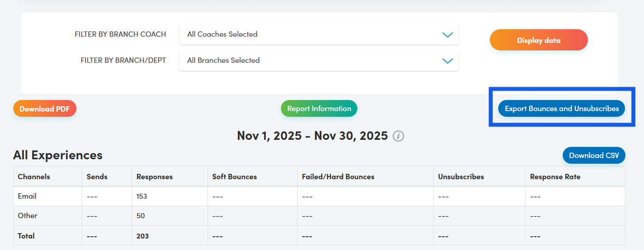This screenshot has height=250, width=644.
Task: Expand the Branch Coach dropdown arrow
Action: point(447,35)
